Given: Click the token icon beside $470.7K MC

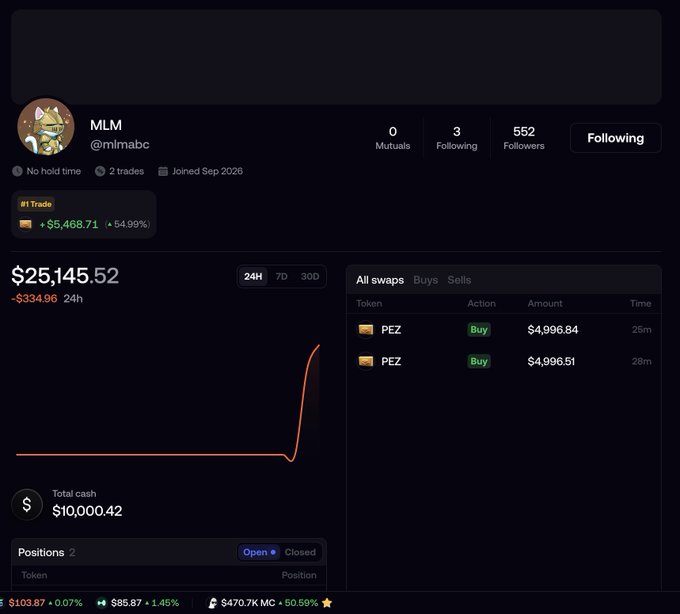Looking at the screenshot, I should 212,603.
